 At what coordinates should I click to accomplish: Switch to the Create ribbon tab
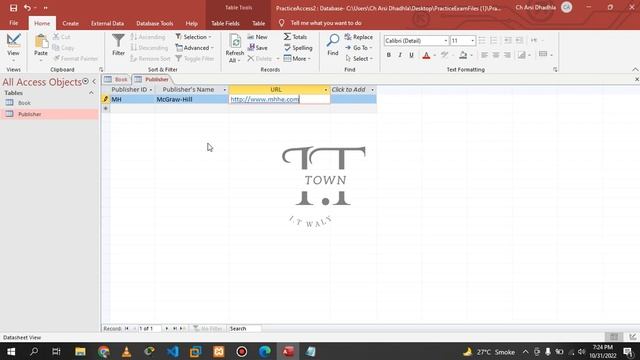71,23
